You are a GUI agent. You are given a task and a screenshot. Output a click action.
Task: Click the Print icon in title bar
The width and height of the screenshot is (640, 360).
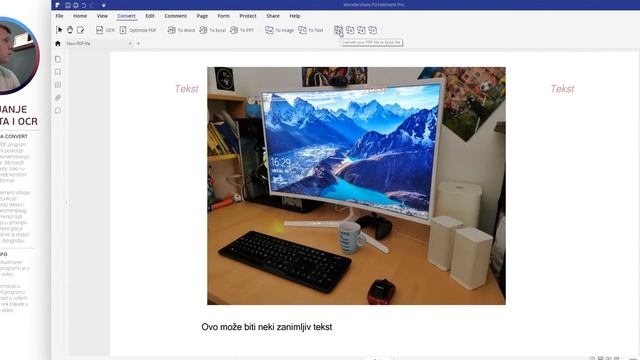pos(76,5)
